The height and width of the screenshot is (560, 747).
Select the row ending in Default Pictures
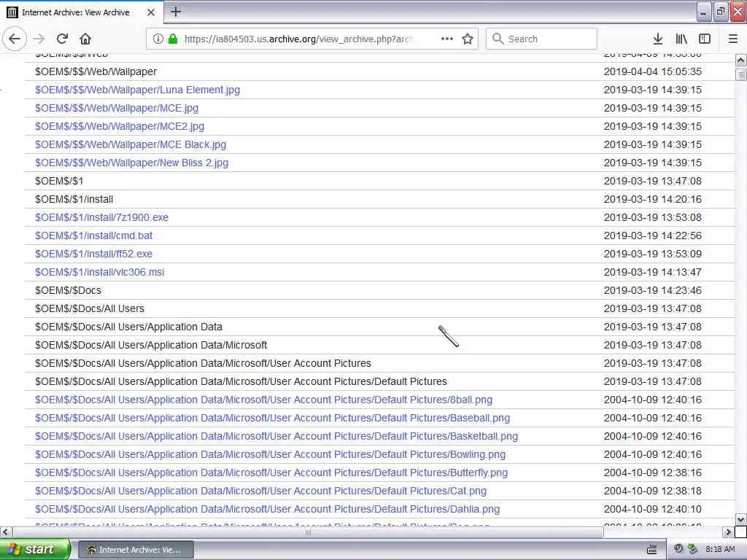[x=379, y=381]
